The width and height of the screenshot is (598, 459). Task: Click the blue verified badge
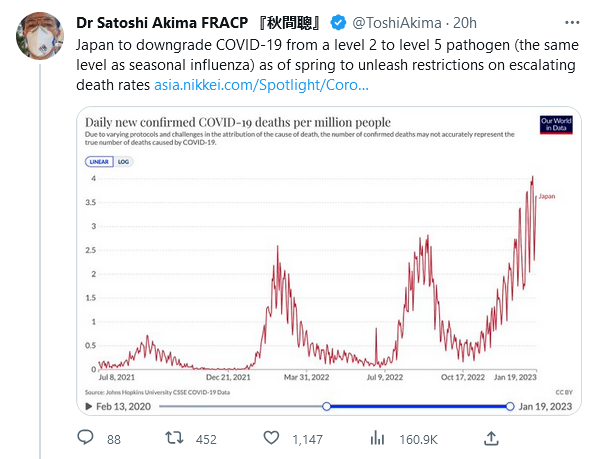point(338,23)
